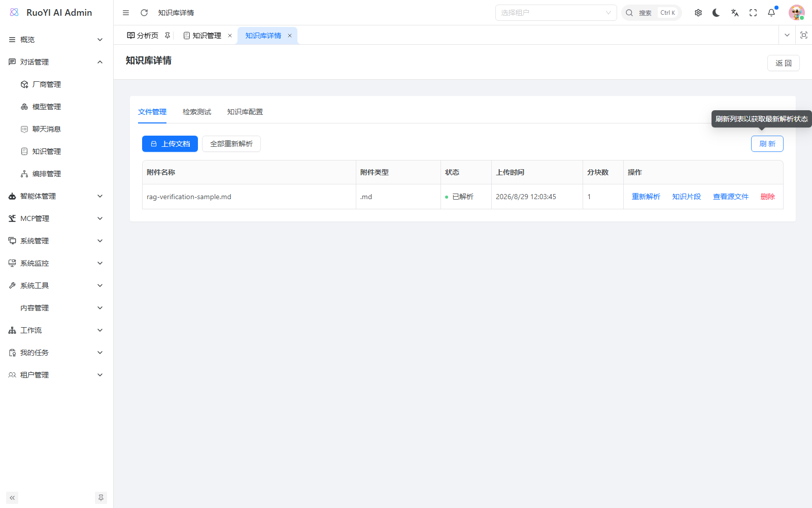
Task: Close the 知识库详情 tab
Action: point(290,36)
